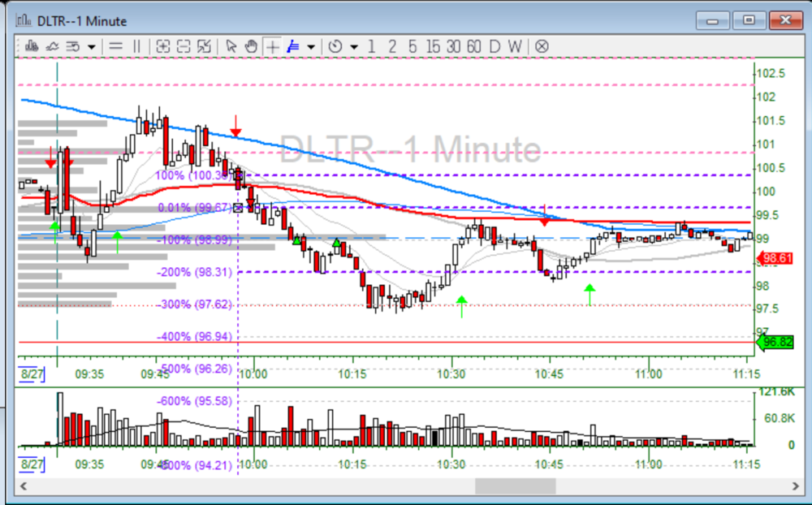Viewport: 812px width, 505px height.
Task: Click the line chart style icon
Action: (x=53, y=46)
